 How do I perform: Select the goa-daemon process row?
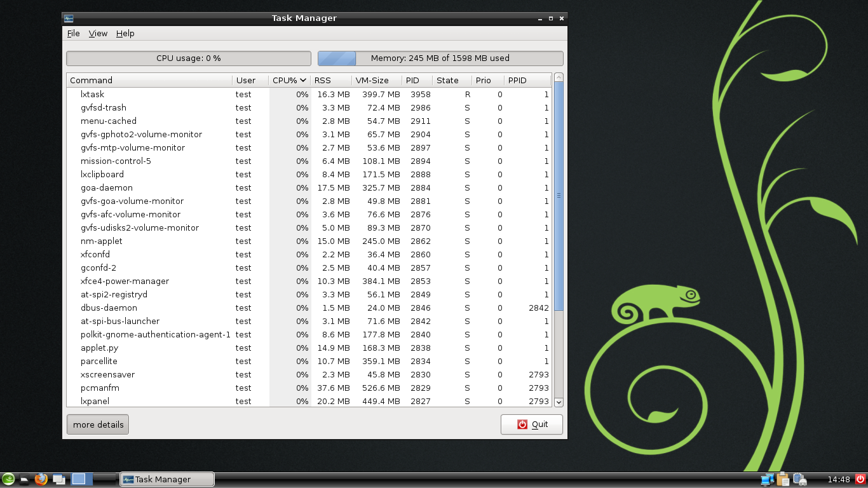(x=309, y=187)
